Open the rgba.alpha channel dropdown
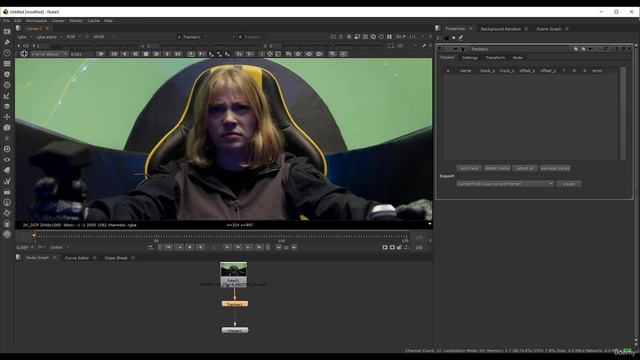 49,37
